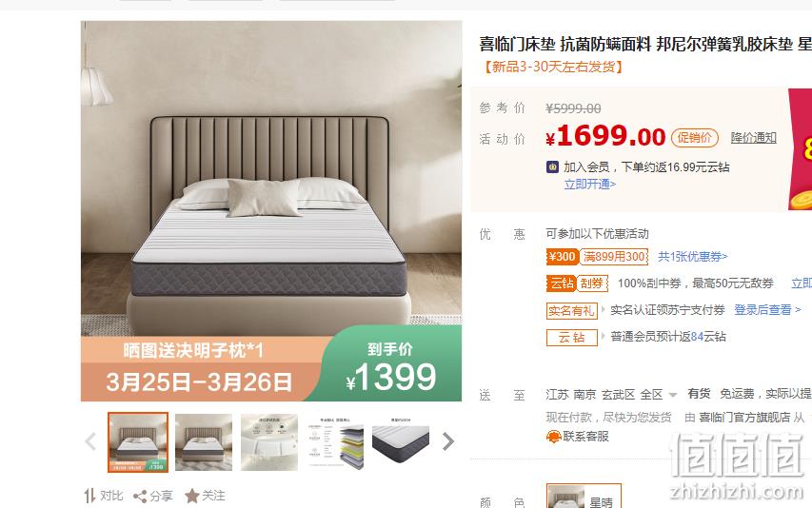Click the 降价通知 price alert link
Screen dimensions: 812x508
click(754, 138)
